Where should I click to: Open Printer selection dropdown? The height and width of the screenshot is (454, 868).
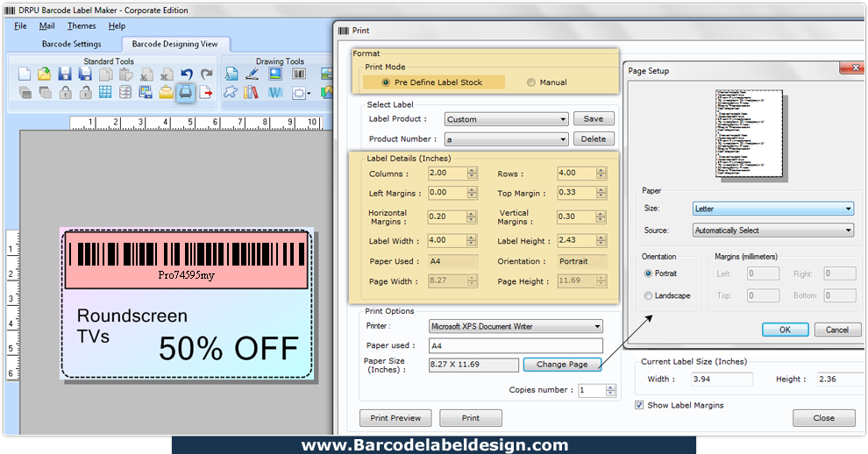[516, 326]
